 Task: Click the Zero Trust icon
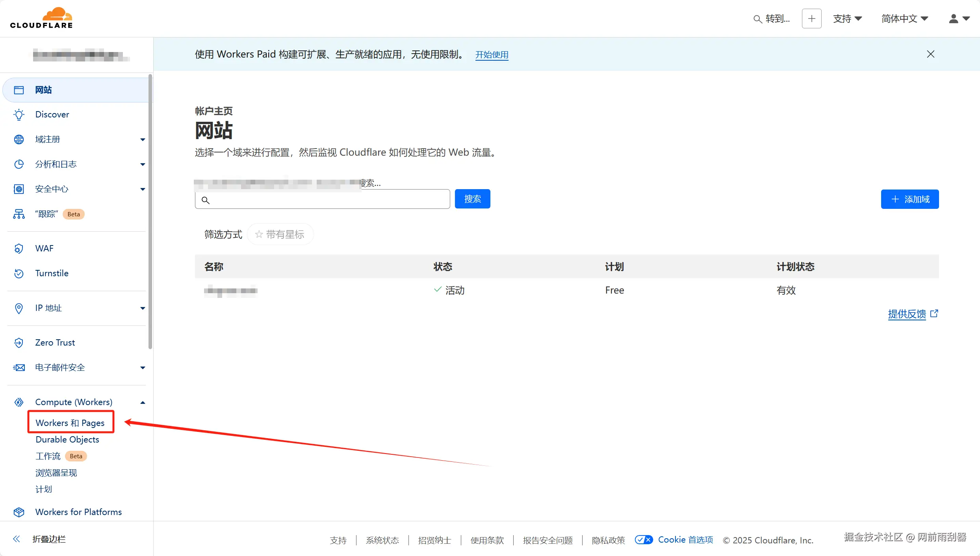pos(19,342)
